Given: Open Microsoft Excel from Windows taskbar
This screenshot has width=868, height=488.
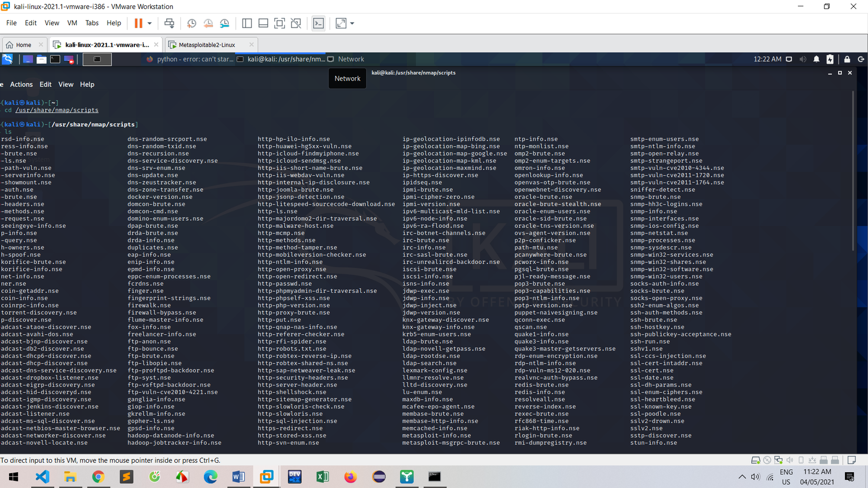Looking at the screenshot, I should [x=322, y=477].
